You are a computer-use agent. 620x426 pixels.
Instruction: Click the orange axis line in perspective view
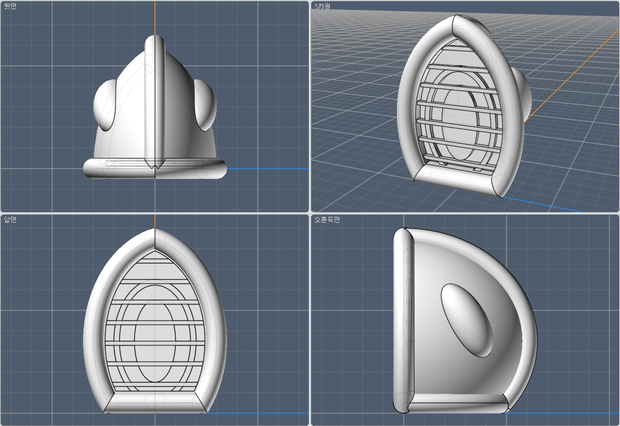click(571, 76)
